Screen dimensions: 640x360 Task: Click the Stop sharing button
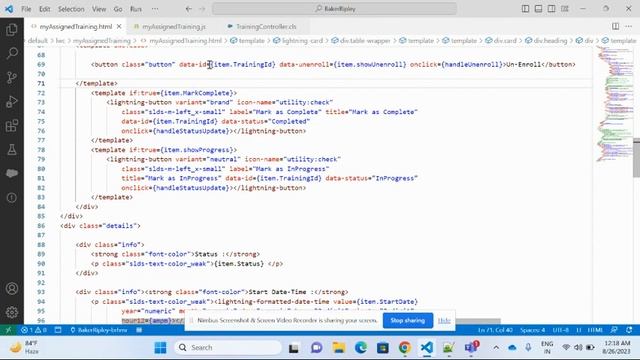point(408,320)
